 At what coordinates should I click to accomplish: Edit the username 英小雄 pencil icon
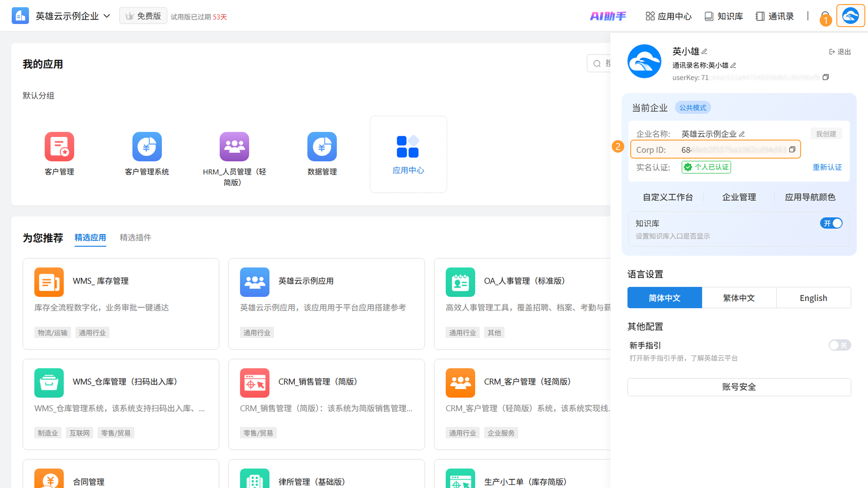[705, 52]
